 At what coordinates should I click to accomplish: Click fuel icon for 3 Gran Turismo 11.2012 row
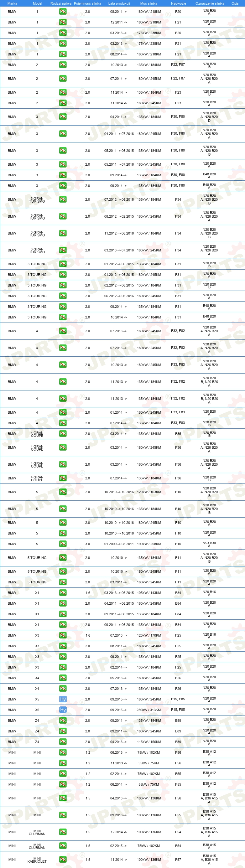pyautogui.click(x=63, y=233)
